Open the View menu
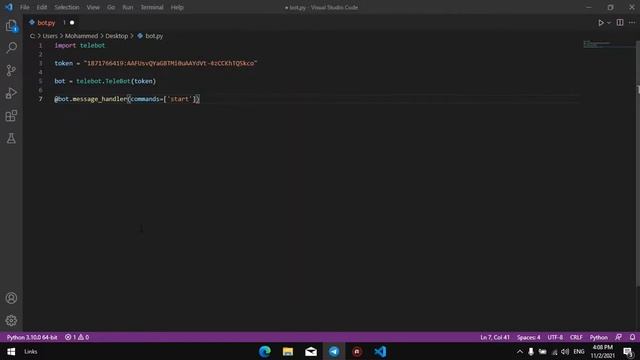The width and height of the screenshot is (640, 360). pos(93,7)
